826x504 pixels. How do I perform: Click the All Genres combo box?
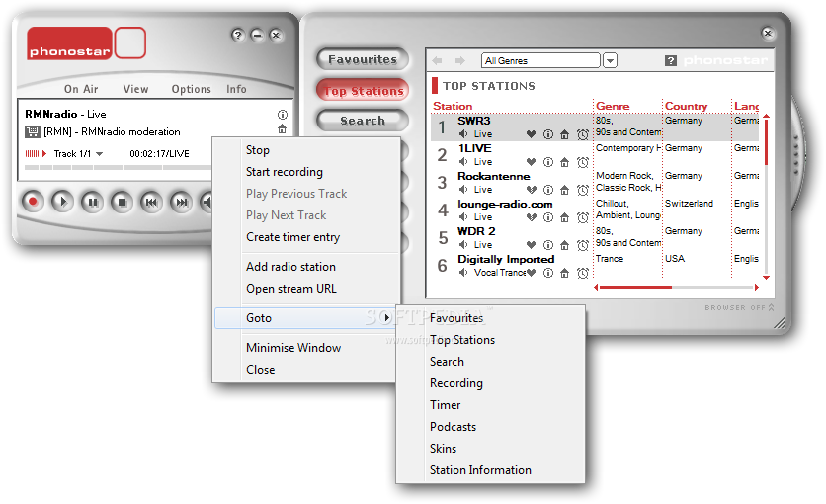click(x=540, y=60)
